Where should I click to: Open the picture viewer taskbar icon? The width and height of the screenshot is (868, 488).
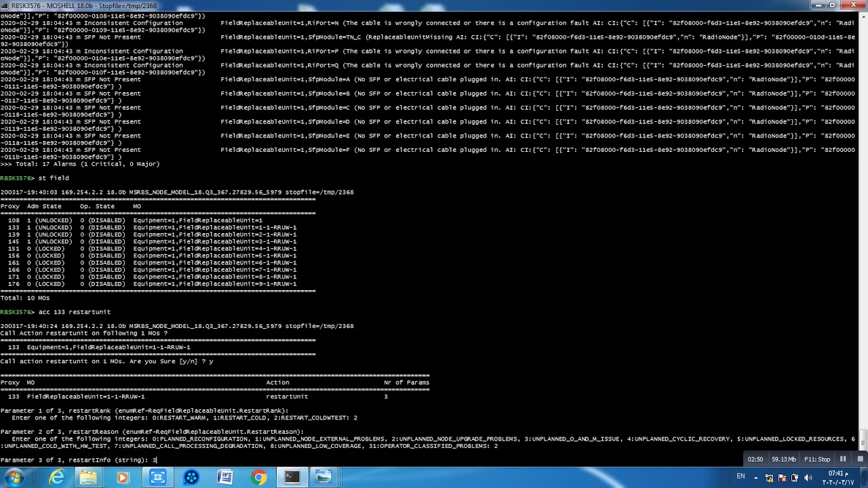[324, 478]
